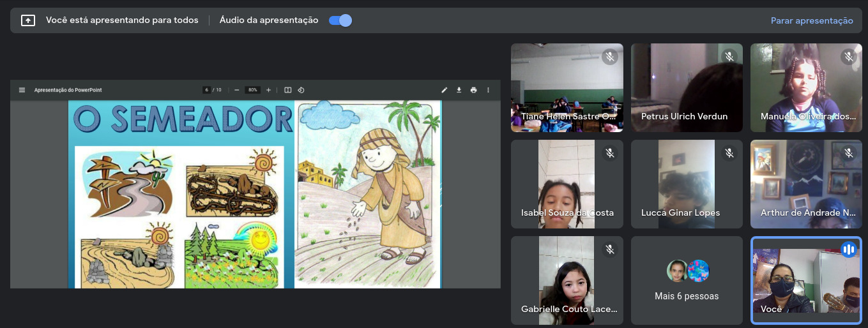Rotate the document with the rotate icon

pyautogui.click(x=301, y=90)
